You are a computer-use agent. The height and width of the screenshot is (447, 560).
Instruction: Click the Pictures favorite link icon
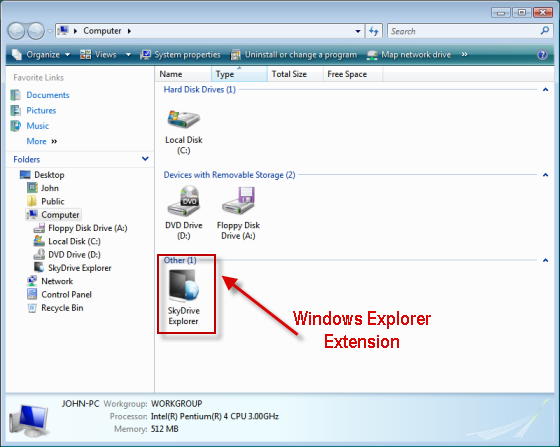(x=15, y=110)
